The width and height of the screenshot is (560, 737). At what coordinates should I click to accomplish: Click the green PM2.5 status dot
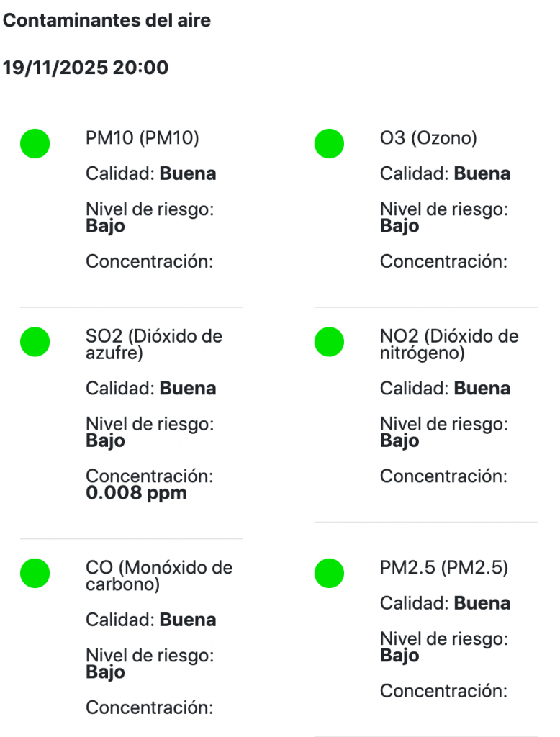[x=329, y=574]
